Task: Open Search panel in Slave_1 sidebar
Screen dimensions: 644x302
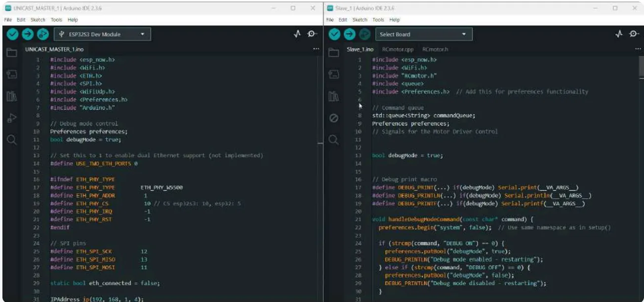Action: coord(334,140)
